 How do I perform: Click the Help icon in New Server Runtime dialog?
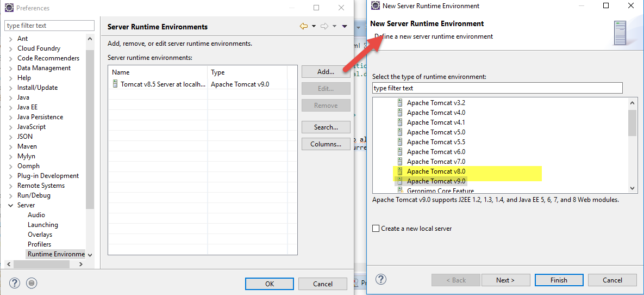pos(381,279)
